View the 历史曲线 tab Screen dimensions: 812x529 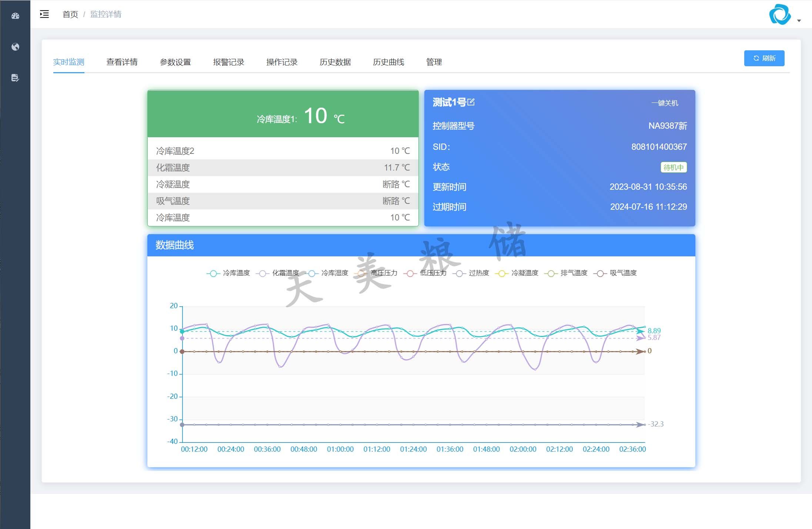point(389,62)
